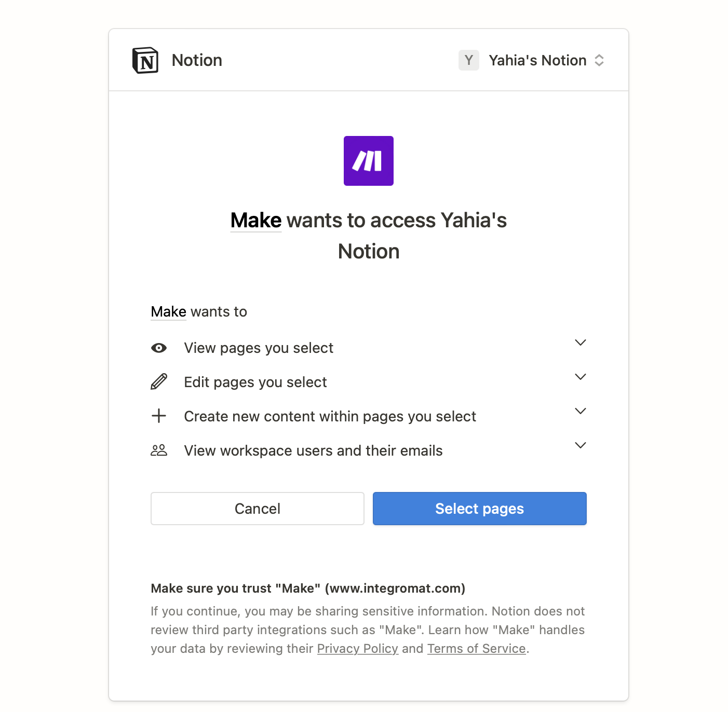
Task: Click the Notion title text in header
Action: (x=197, y=60)
